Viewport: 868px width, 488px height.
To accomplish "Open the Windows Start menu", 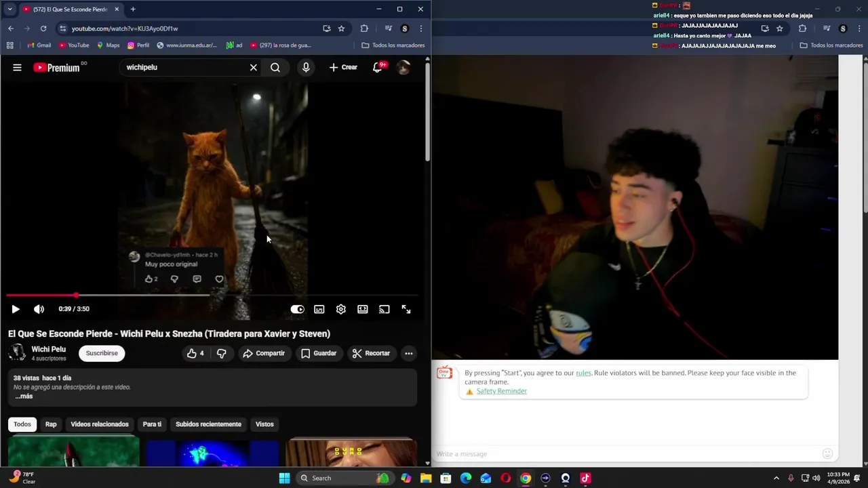I will point(285,478).
